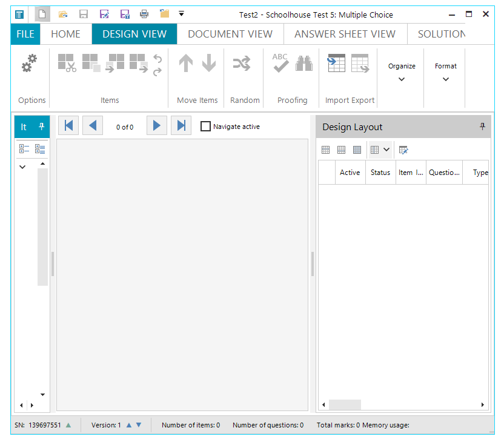Expand the Format dropdown

coord(446,72)
